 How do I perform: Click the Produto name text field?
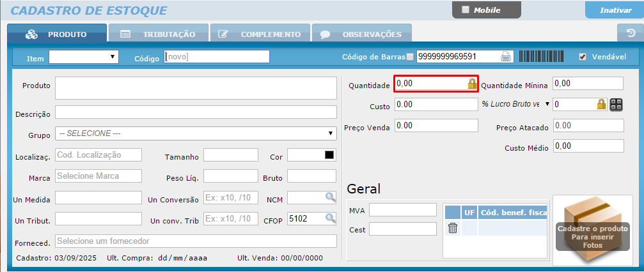196,88
